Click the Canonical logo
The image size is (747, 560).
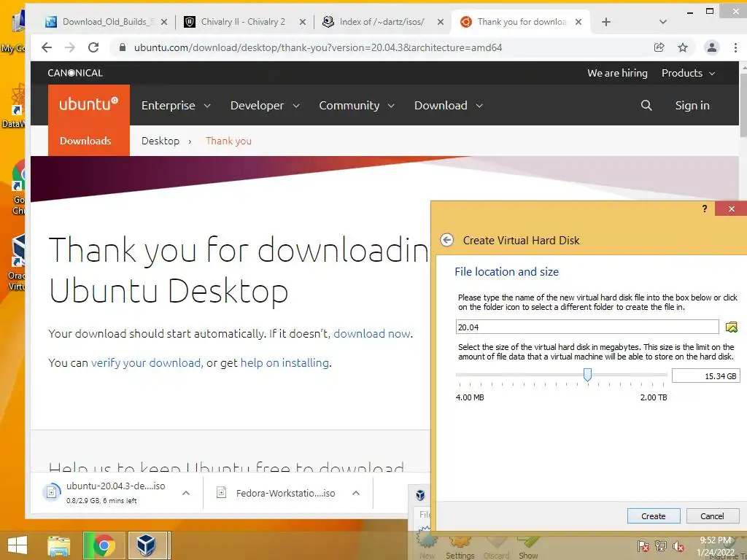point(75,73)
